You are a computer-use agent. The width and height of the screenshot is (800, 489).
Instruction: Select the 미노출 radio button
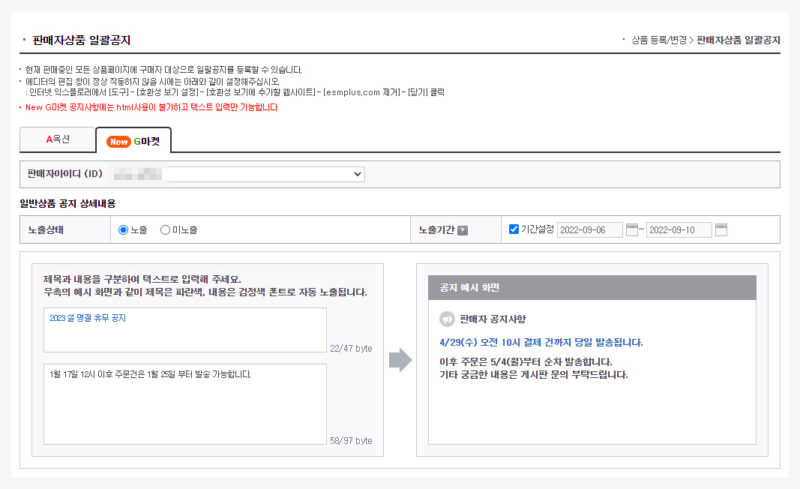(x=165, y=230)
